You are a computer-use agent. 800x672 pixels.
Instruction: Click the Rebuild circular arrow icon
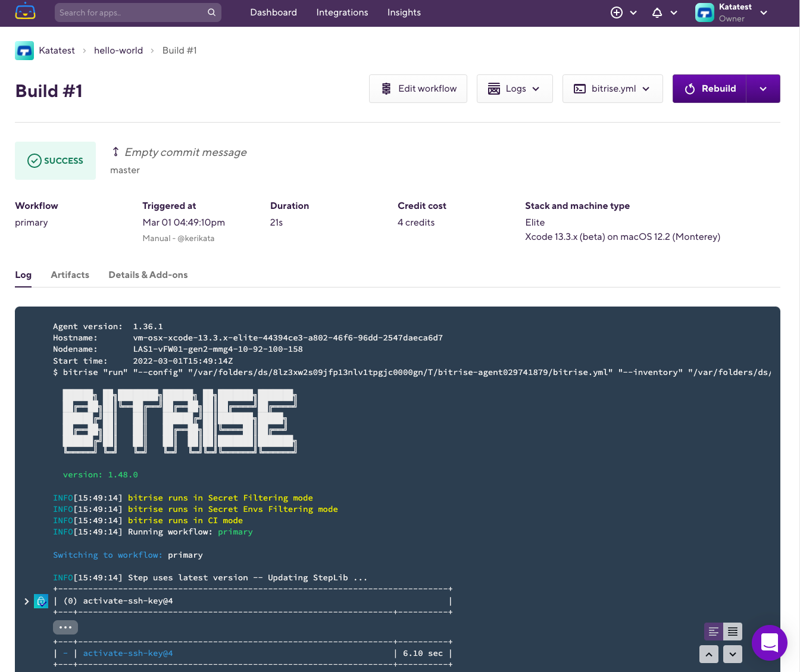tap(690, 89)
